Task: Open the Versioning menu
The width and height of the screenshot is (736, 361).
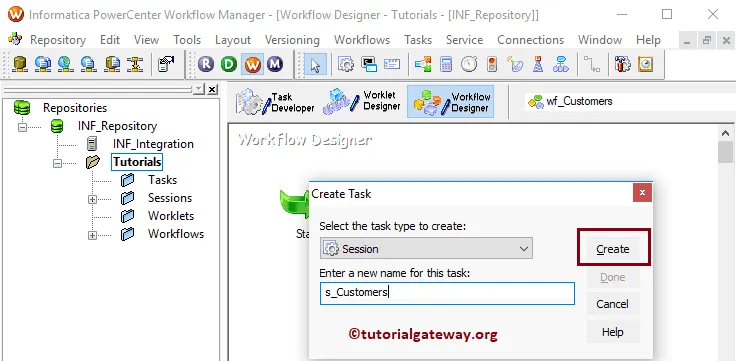Action: [x=292, y=40]
